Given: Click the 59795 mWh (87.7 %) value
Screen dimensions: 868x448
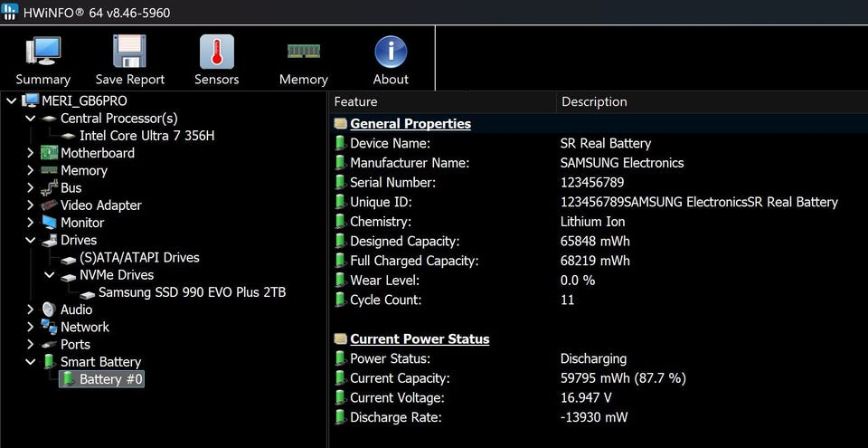Looking at the screenshot, I should [x=623, y=378].
